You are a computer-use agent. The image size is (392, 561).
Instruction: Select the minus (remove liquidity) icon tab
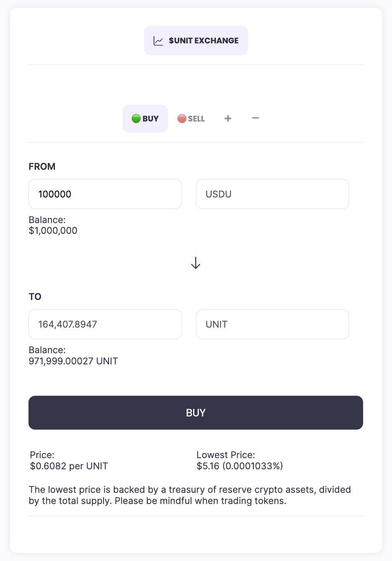pyautogui.click(x=255, y=118)
